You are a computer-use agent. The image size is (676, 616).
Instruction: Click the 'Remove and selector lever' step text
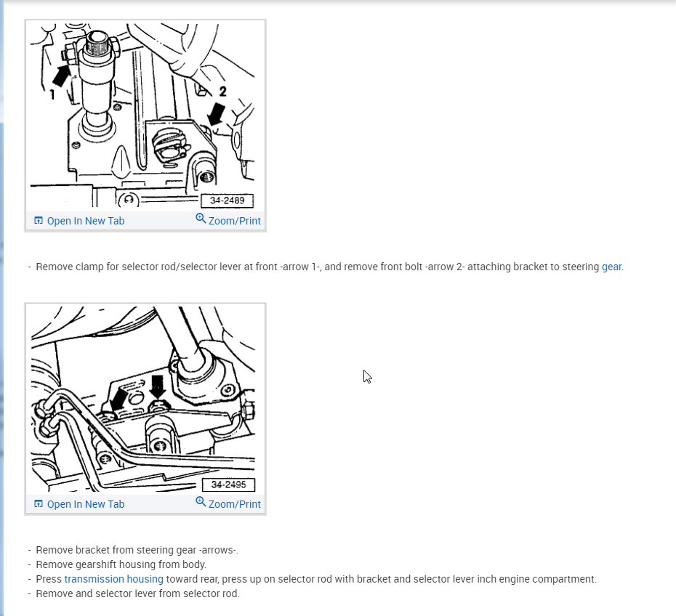click(x=137, y=593)
